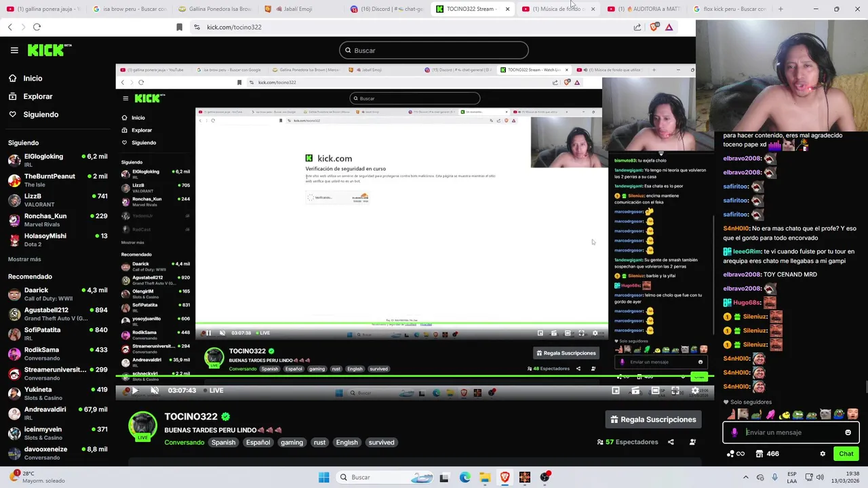Open LizzB VALORANT channel

[58, 199]
